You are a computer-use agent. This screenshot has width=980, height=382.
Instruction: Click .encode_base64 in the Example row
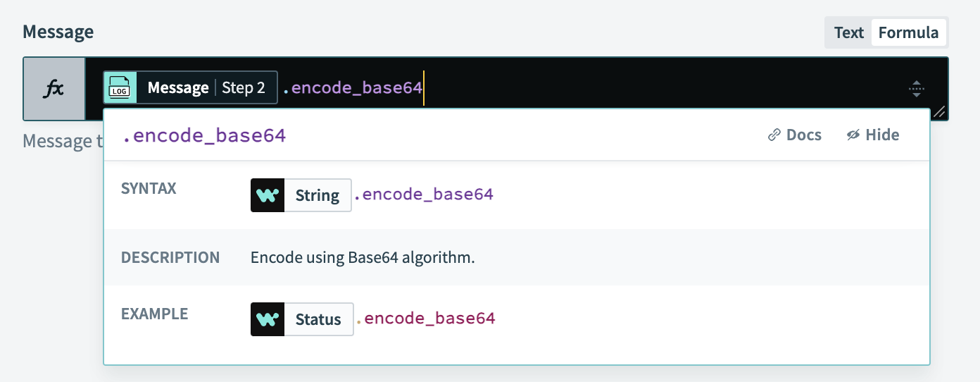426,319
